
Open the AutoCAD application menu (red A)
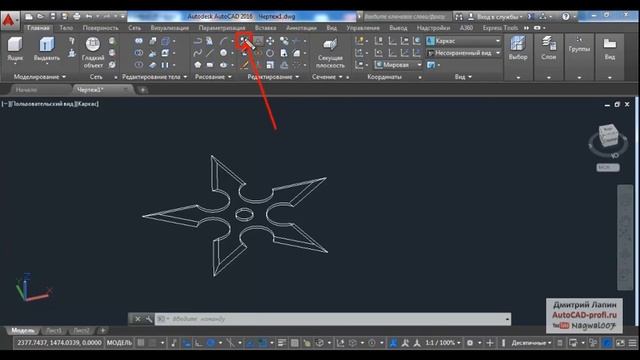pos(9,20)
